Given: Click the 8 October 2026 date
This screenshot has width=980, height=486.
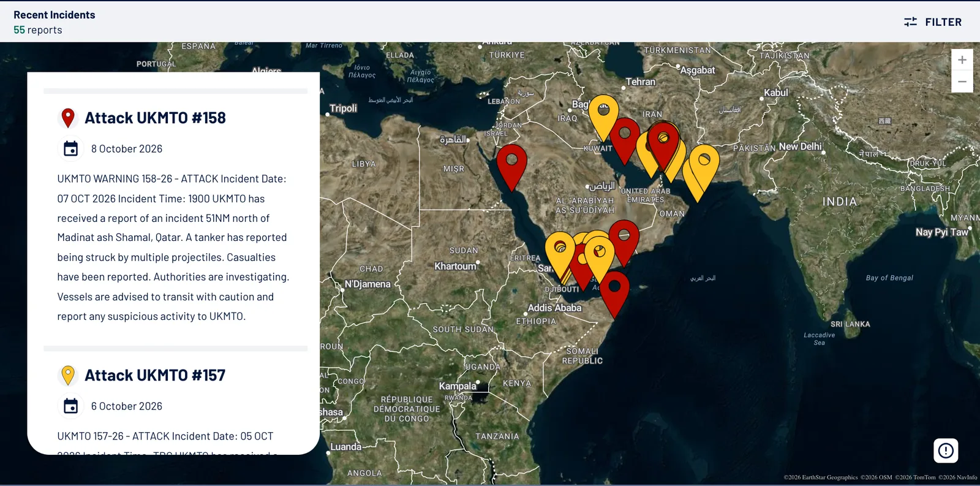Looking at the screenshot, I should 127,149.
